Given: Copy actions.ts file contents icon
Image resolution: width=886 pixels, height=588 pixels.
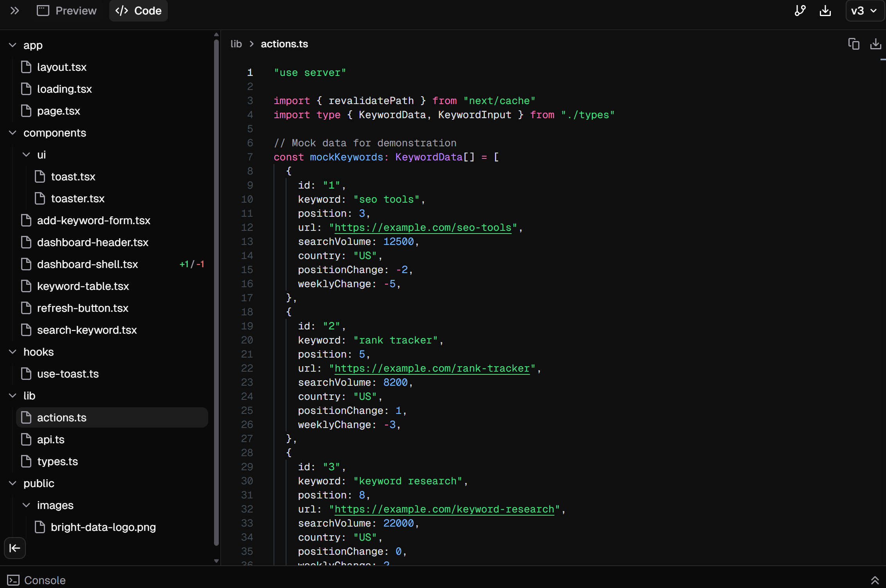Looking at the screenshot, I should click(x=854, y=44).
